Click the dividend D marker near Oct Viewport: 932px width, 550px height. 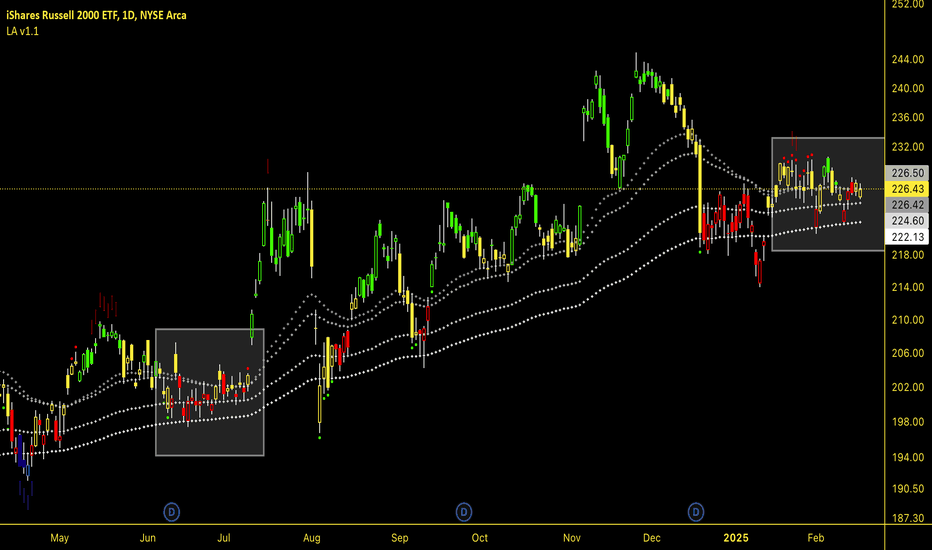point(464,512)
